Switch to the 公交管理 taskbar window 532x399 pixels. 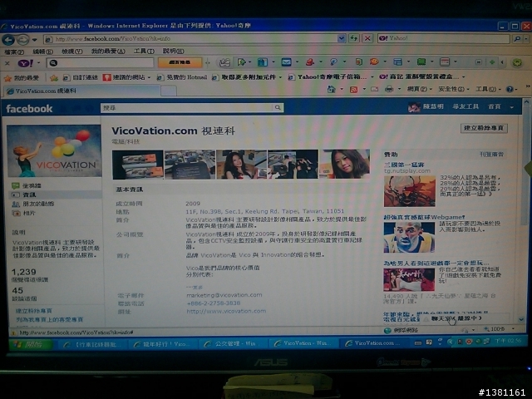(x=232, y=344)
